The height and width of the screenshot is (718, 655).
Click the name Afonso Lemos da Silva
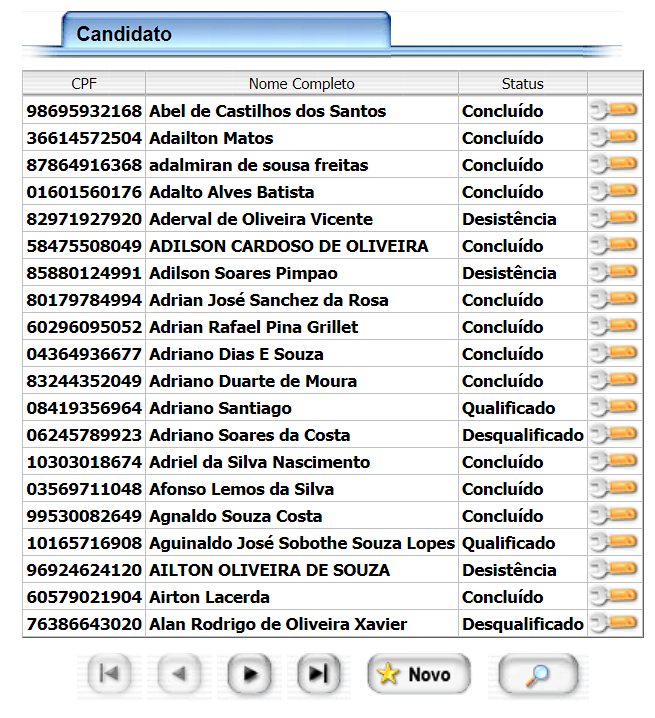coord(241,489)
